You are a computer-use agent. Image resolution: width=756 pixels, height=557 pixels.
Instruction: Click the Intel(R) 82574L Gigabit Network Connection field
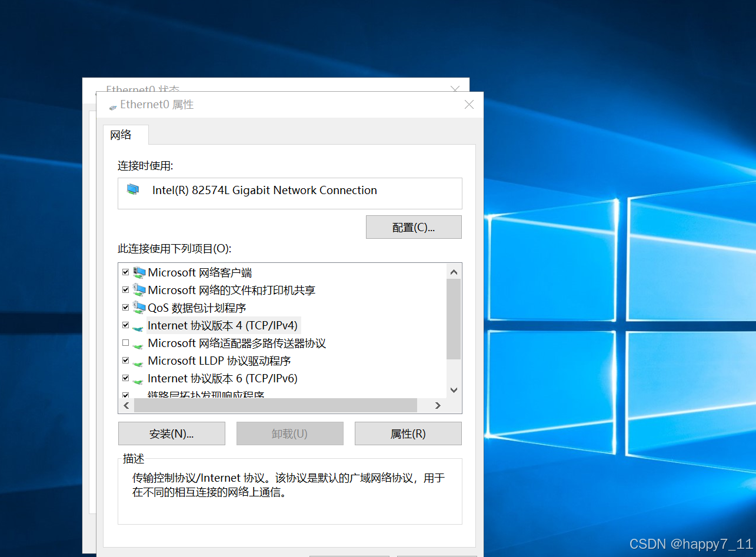tap(290, 194)
